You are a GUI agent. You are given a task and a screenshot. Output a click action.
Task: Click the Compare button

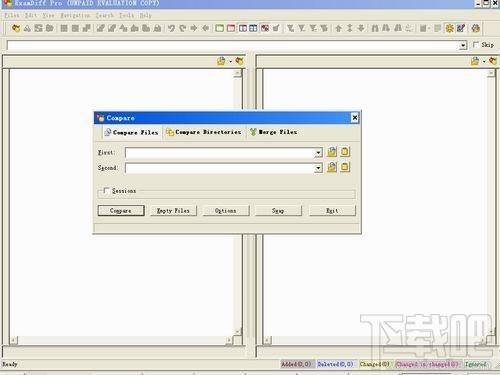point(121,211)
